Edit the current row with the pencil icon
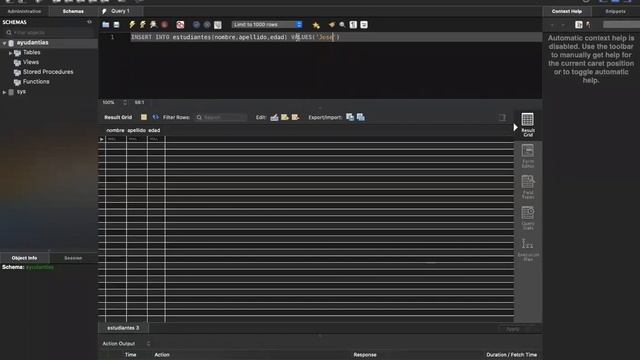 coord(274,117)
